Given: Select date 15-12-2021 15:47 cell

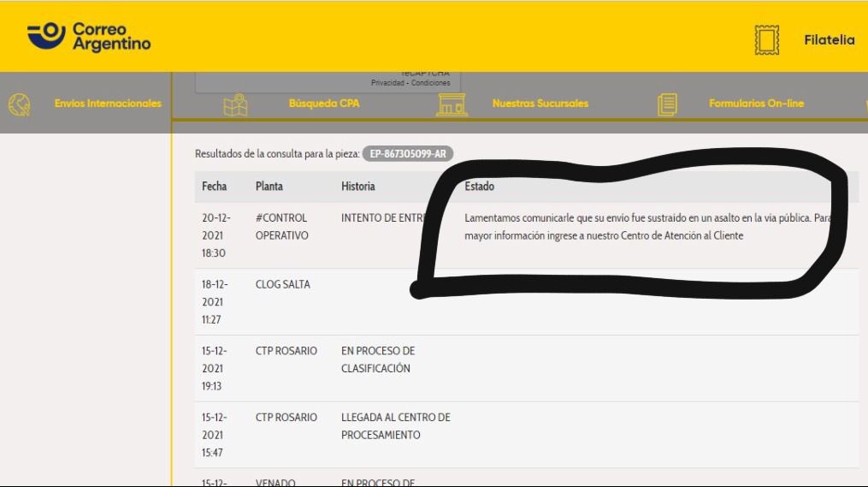Looking at the screenshot, I should 215,435.
